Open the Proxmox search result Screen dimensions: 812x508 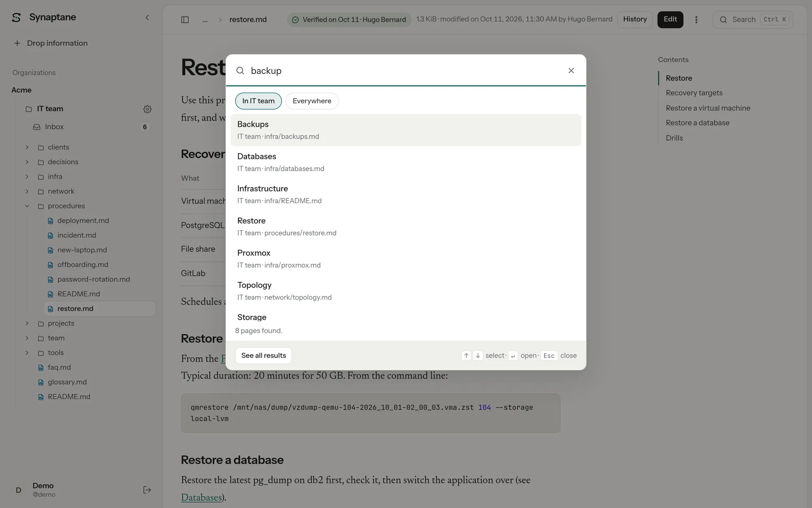pos(406,258)
